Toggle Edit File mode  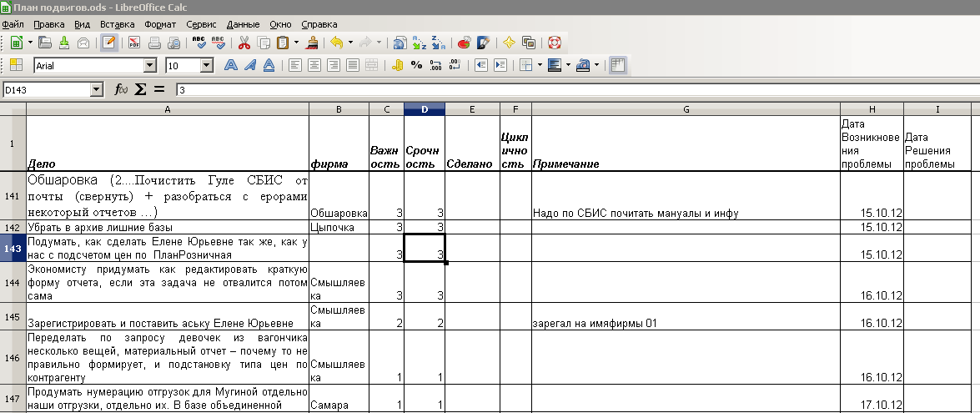click(x=109, y=43)
